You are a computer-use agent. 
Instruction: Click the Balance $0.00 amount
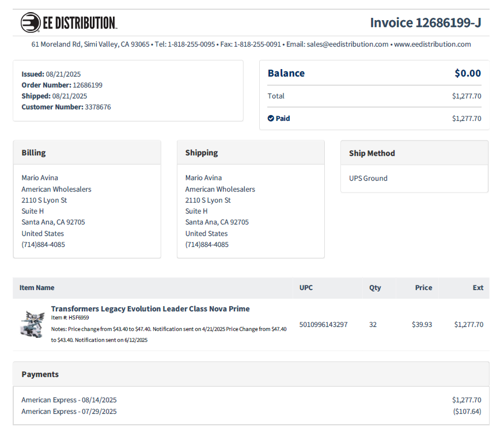[467, 74]
